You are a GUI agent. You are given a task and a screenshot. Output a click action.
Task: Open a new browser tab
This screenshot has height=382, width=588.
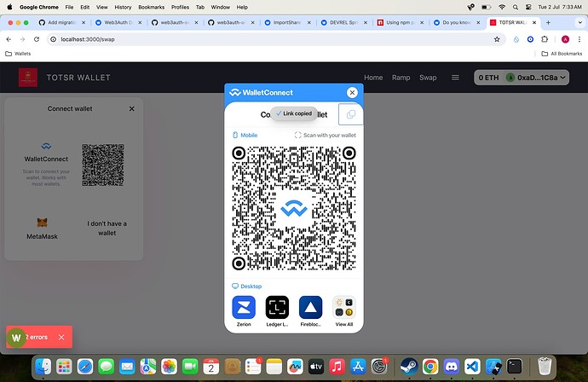click(x=548, y=23)
